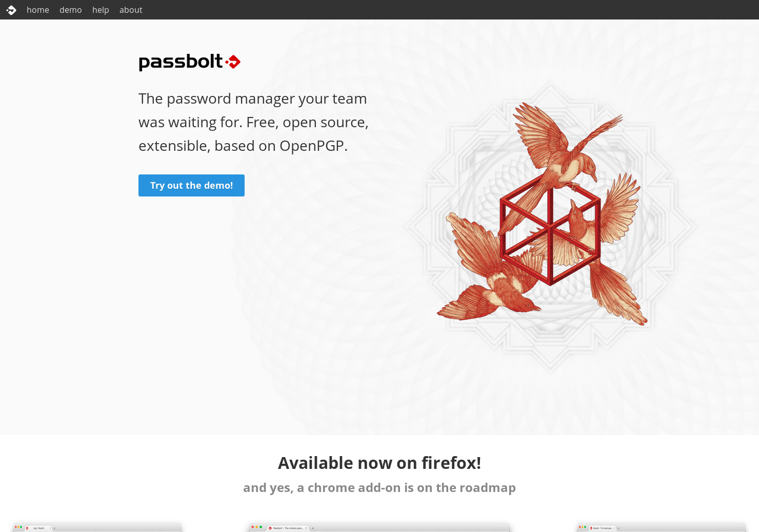Select the 'Login | Passbolt' tab in the left screenshot
The width and height of the screenshot is (759, 532).
coord(39,527)
